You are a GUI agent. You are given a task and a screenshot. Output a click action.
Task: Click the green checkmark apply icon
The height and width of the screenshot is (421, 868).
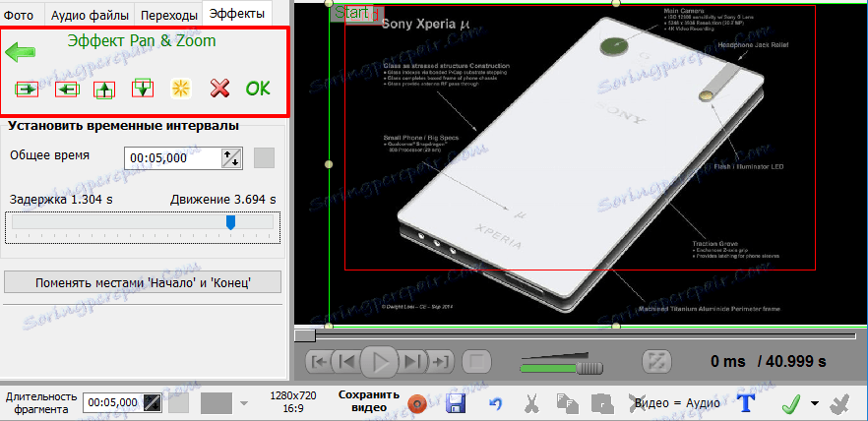click(x=791, y=404)
